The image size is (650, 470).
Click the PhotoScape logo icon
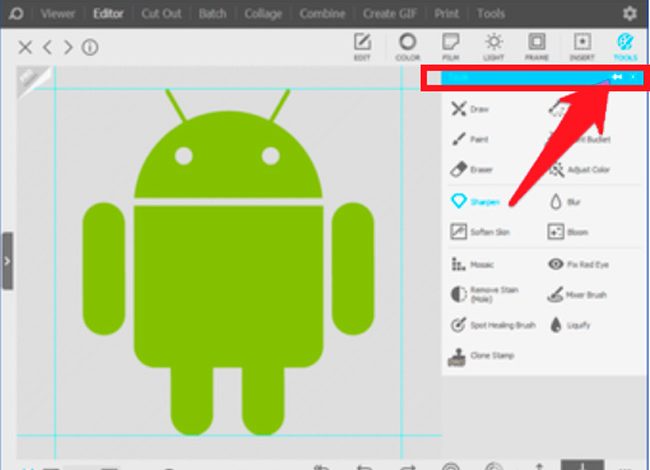(16, 13)
